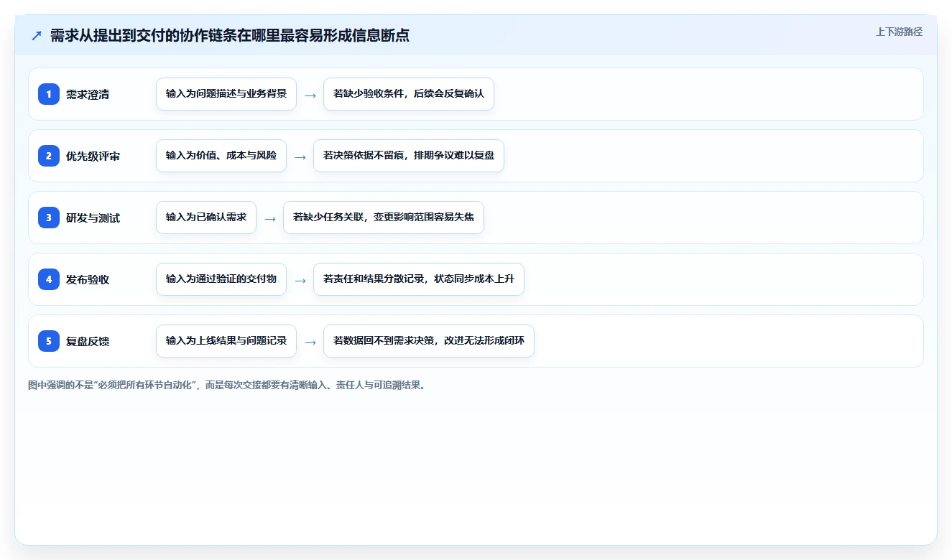Select the 输入为通过验证的交付物 box
The image size is (952, 560).
pos(221,279)
